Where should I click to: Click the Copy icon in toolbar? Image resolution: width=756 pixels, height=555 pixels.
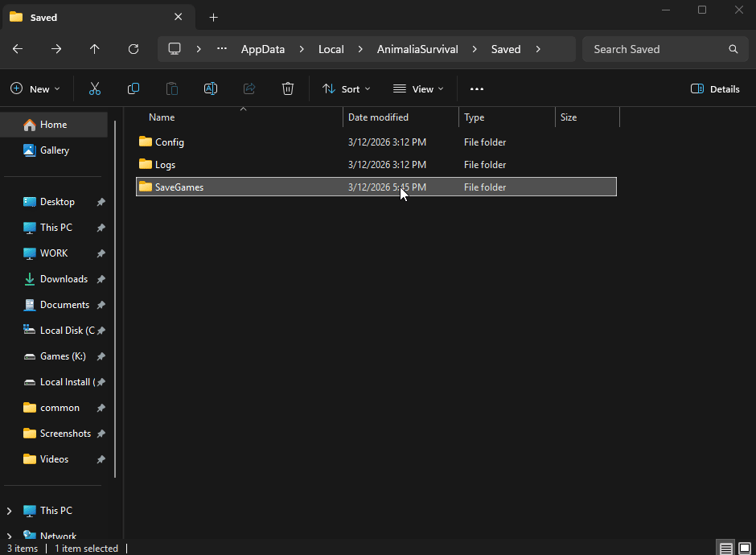(x=134, y=89)
